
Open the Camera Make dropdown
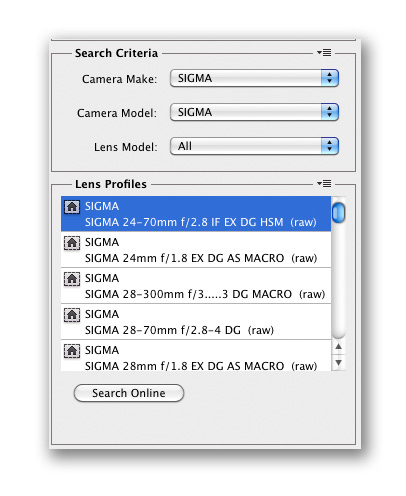254,78
